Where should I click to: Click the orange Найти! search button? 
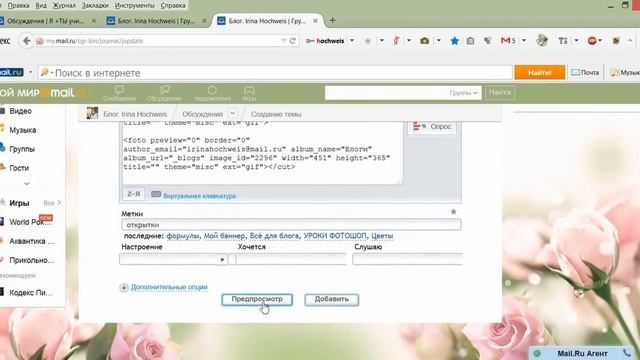540,73
